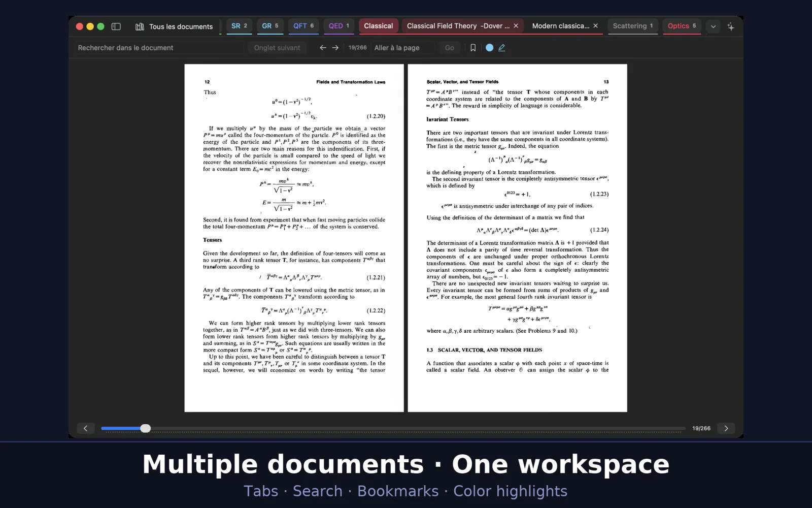Select the Classical group tab

[x=378, y=26]
